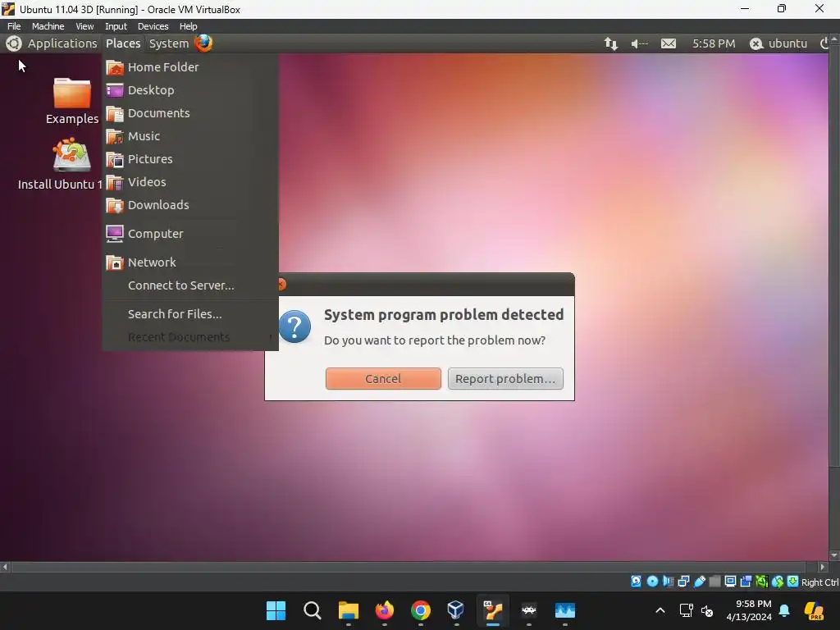Click the network adapters status icon
Viewport: 840px width, 630px height.
click(683, 582)
